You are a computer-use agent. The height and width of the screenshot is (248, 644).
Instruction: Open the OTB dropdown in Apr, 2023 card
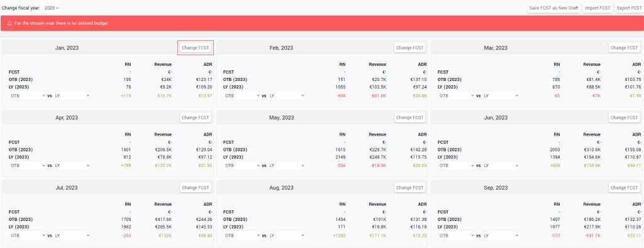28,166
